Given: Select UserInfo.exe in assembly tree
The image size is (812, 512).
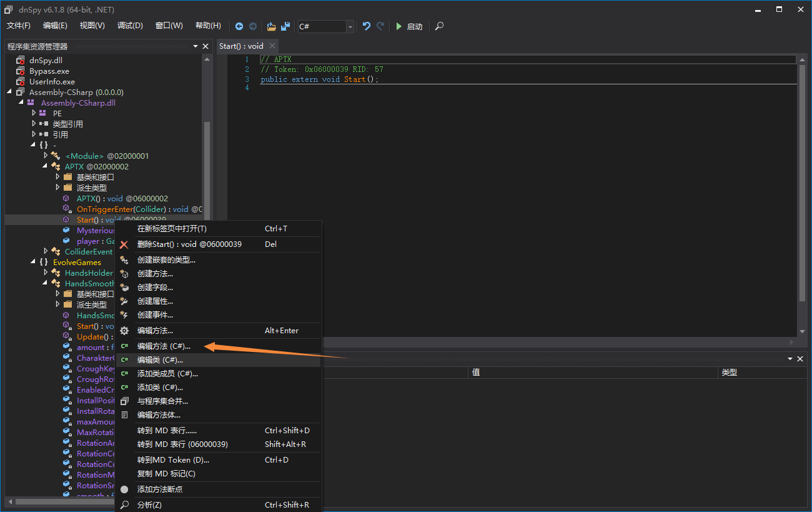Looking at the screenshot, I should tap(52, 82).
